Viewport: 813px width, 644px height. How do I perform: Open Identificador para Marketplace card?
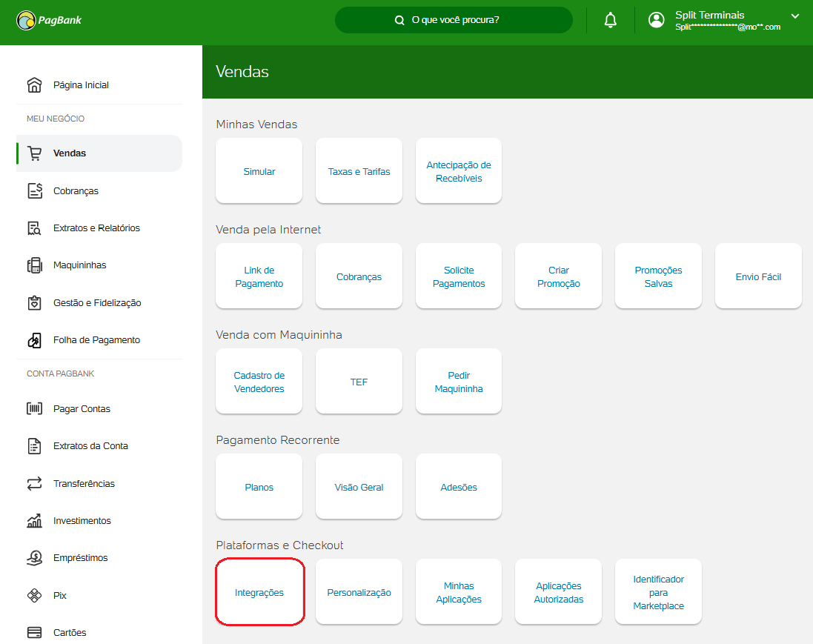click(x=659, y=592)
